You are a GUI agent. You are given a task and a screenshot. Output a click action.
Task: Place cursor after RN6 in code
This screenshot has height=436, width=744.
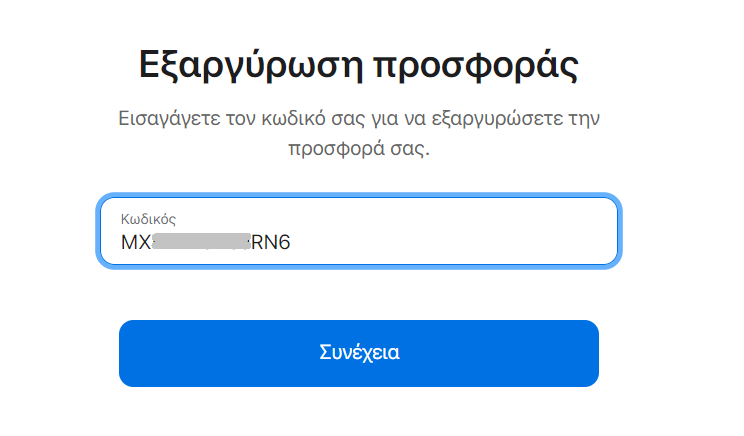pos(292,243)
